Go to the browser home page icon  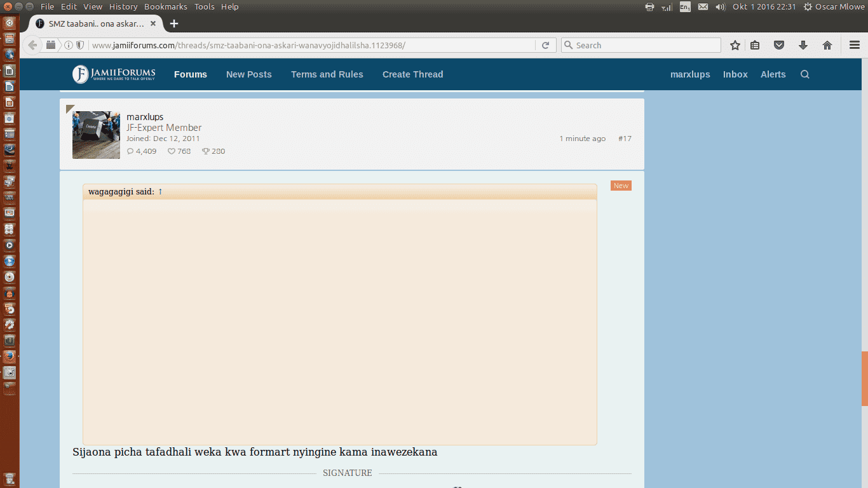[827, 45]
